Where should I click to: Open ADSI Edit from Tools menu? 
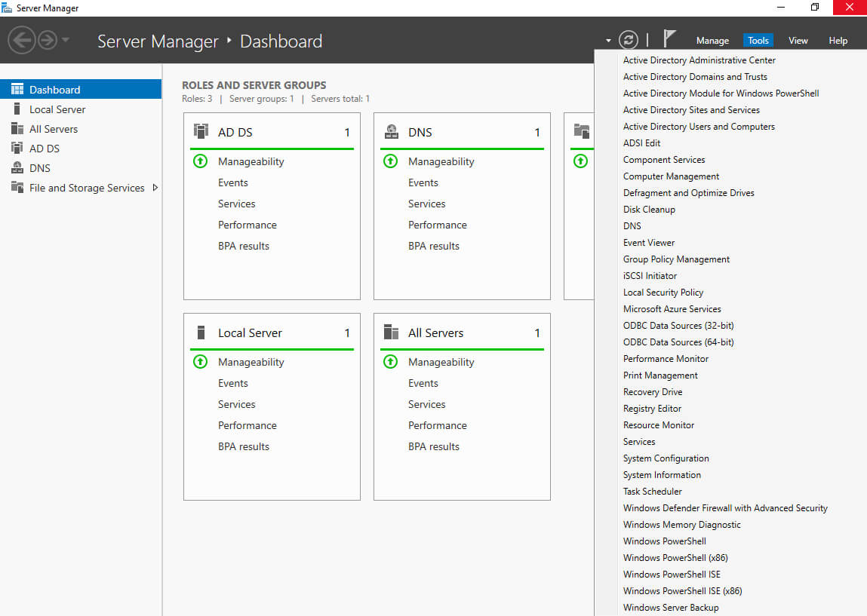[641, 143]
